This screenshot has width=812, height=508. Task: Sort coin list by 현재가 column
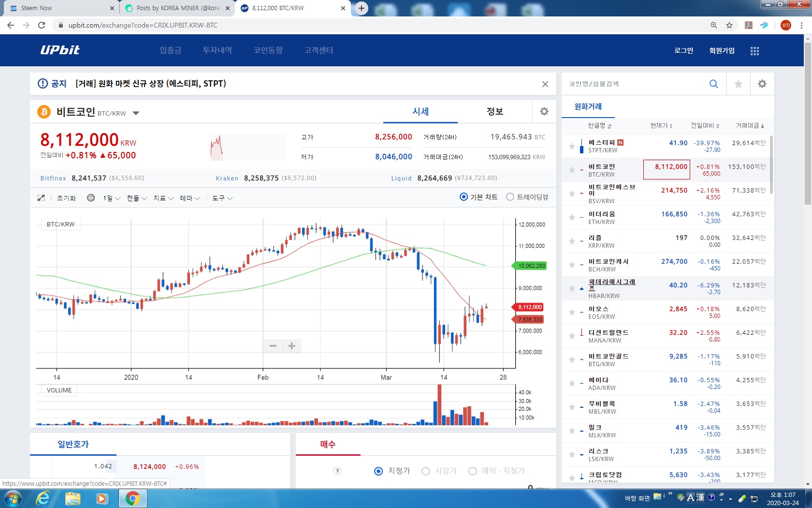point(661,126)
